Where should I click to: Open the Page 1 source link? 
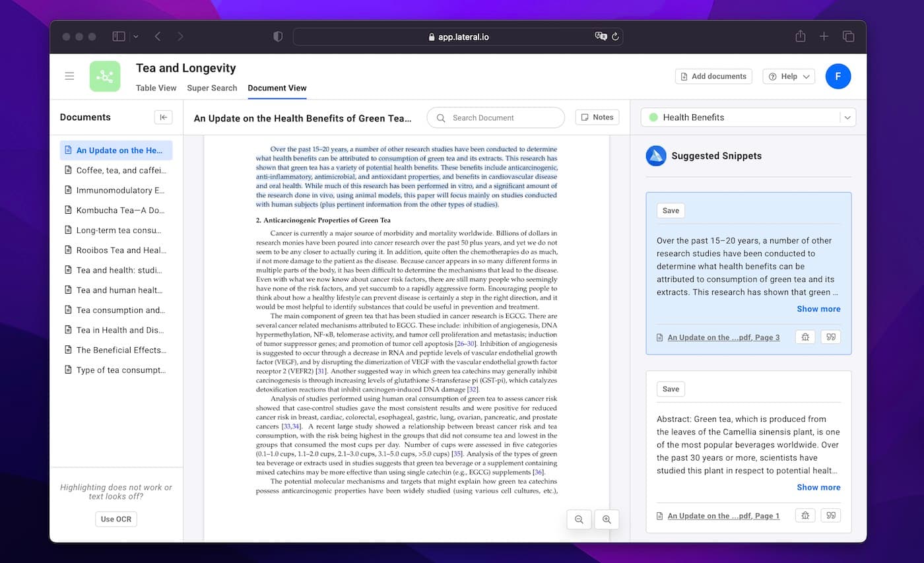[723, 515]
